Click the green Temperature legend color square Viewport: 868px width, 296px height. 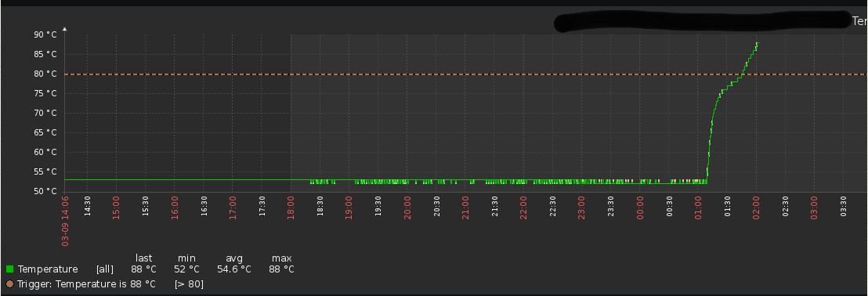(9, 269)
